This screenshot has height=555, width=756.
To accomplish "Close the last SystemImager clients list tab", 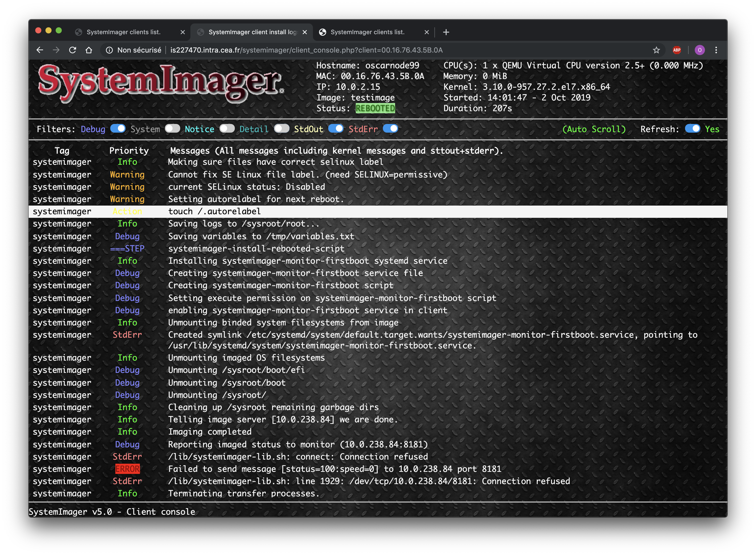I will [426, 32].
